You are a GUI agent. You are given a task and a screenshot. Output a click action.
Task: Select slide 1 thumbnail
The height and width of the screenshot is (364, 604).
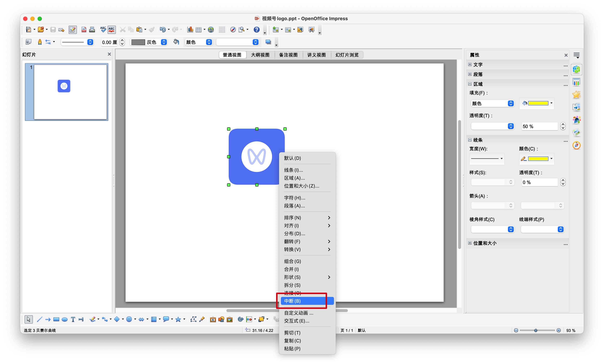70,92
